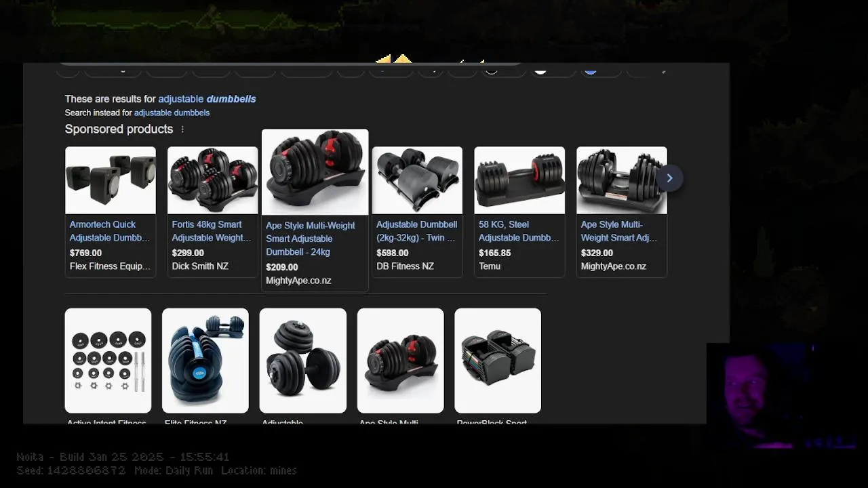The image size is (868, 488).
Task: Click the Flex Fitness Equip seller name
Action: click(x=110, y=266)
